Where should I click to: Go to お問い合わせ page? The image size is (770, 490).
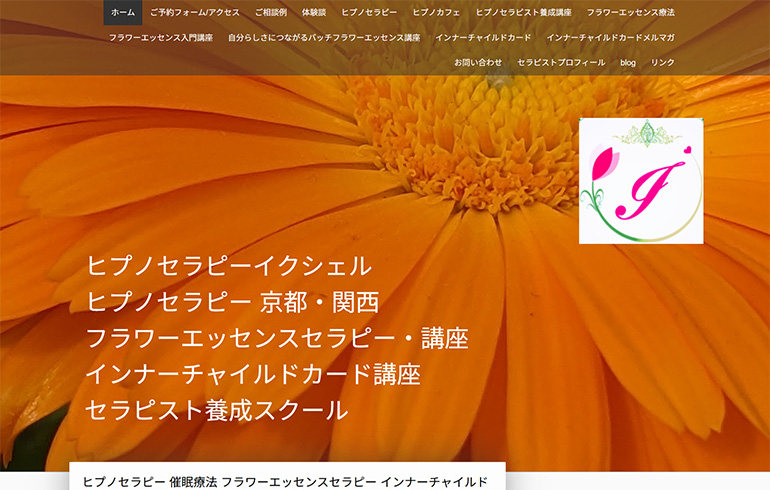point(478,62)
